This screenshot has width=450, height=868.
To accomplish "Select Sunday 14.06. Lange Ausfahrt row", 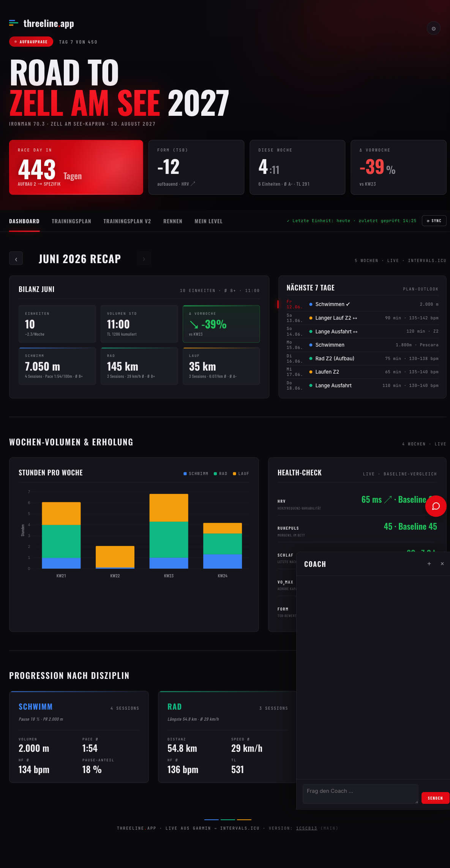I will tap(363, 331).
